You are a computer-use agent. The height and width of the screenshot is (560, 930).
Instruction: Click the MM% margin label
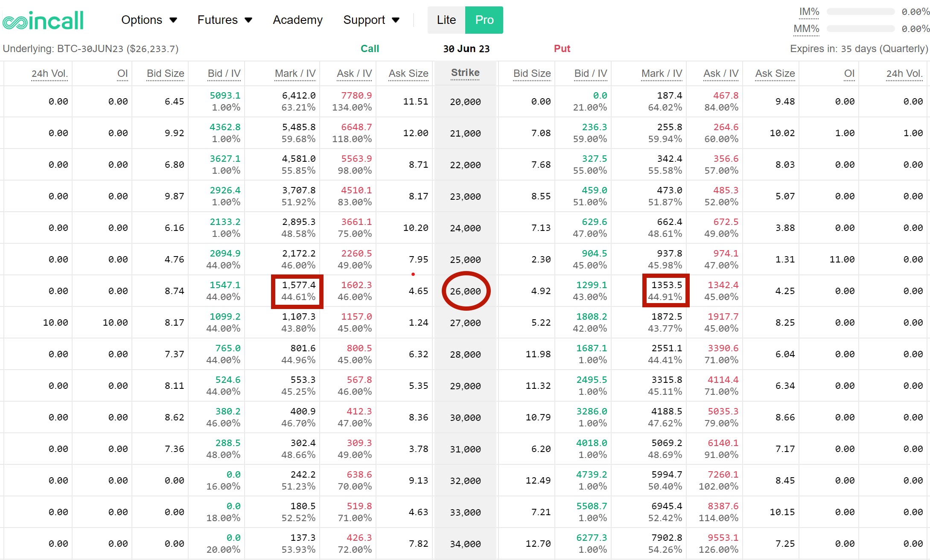coord(806,29)
